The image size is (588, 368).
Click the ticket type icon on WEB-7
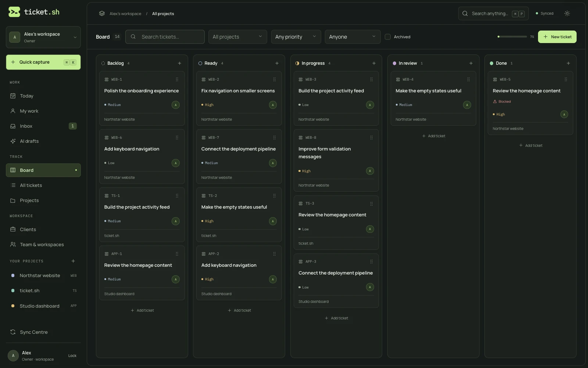coord(204,138)
